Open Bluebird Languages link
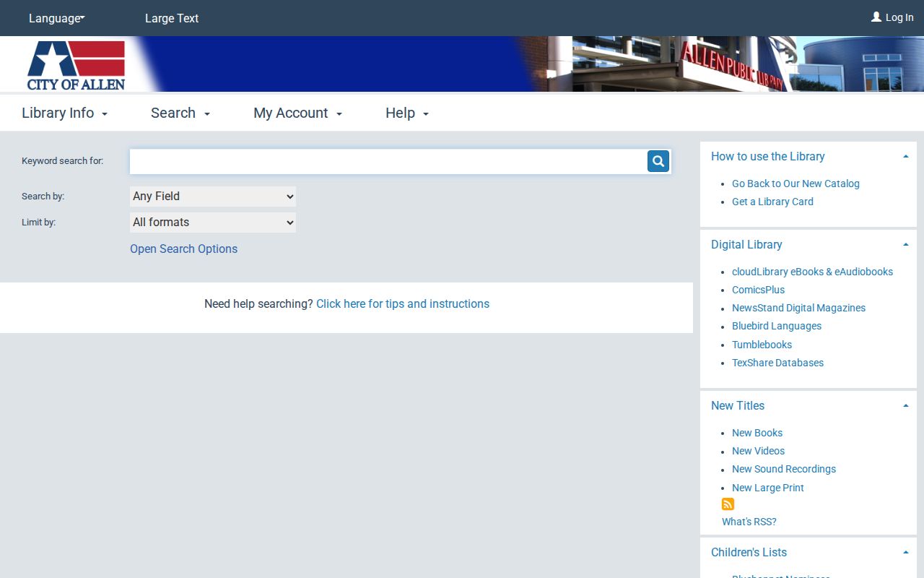924x578 pixels. click(x=777, y=326)
